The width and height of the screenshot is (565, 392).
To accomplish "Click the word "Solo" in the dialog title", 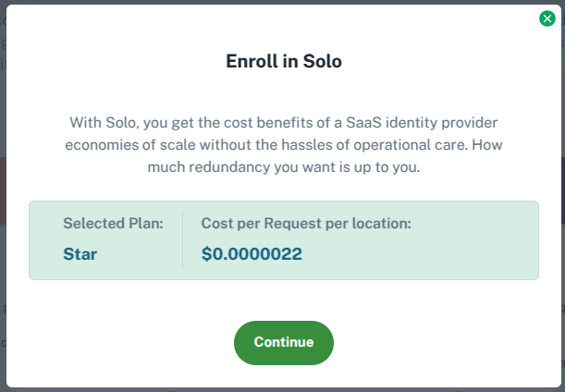I will pos(323,62).
